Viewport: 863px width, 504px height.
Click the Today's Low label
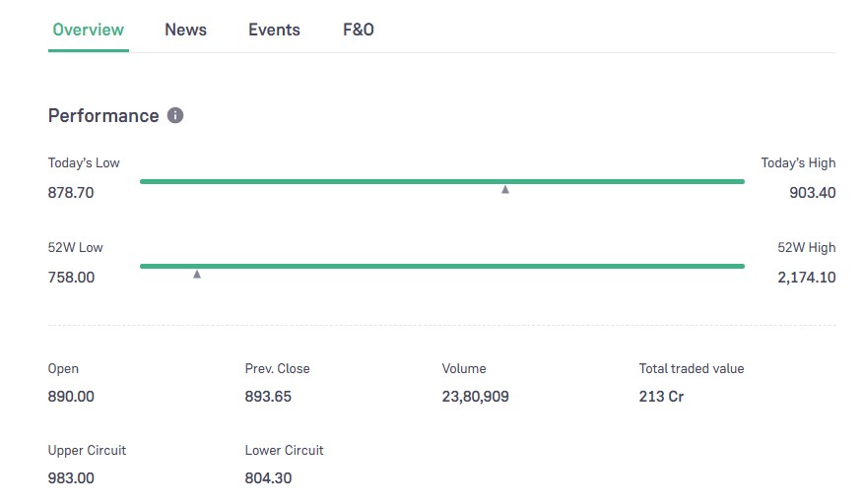84,162
